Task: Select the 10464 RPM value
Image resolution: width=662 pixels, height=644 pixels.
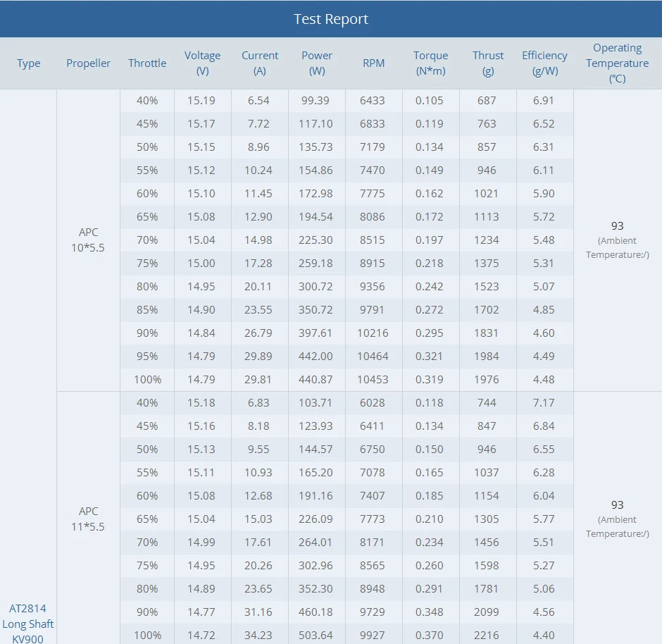Action: point(373,356)
